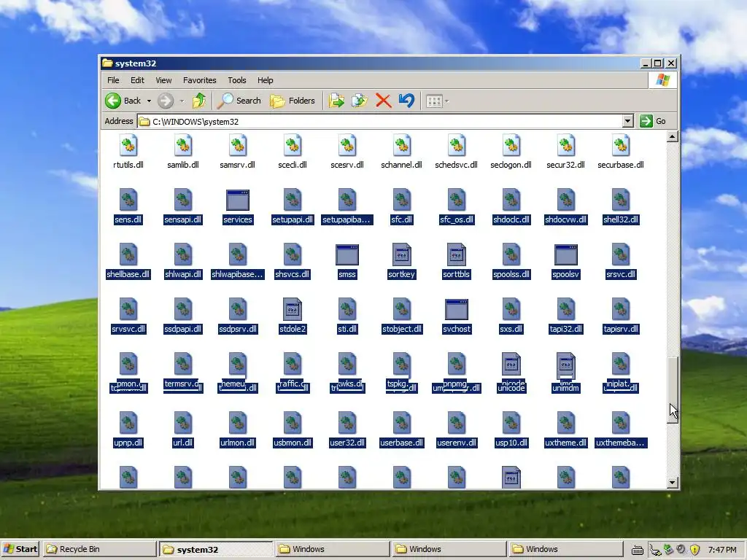Go back using the green Back arrow
Viewport: 747px width, 560px height.
click(x=113, y=101)
